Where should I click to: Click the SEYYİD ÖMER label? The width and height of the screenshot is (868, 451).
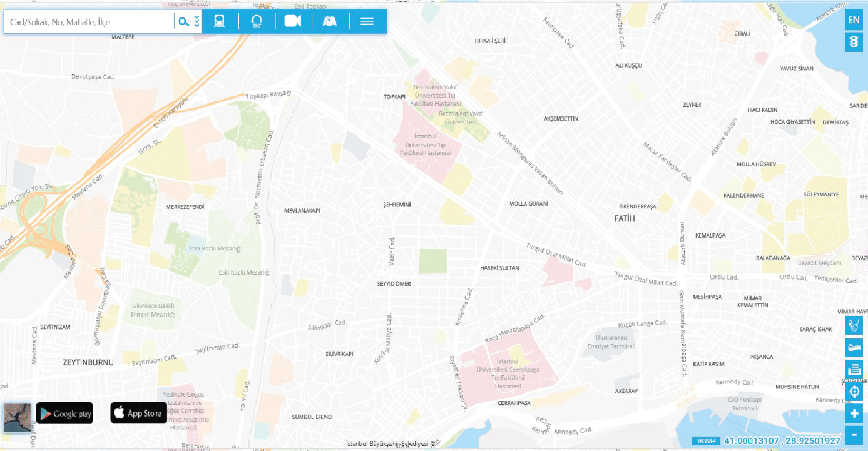click(394, 284)
